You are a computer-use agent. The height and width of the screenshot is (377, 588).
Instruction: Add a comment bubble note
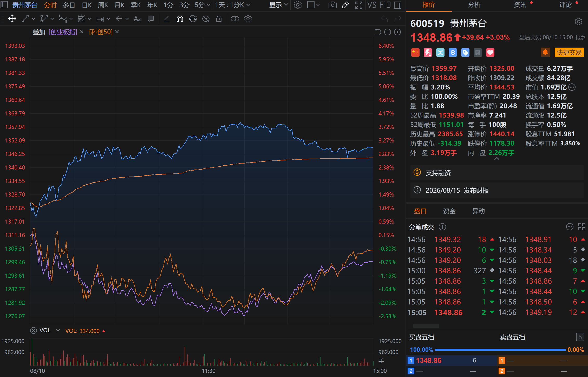click(x=151, y=19)
